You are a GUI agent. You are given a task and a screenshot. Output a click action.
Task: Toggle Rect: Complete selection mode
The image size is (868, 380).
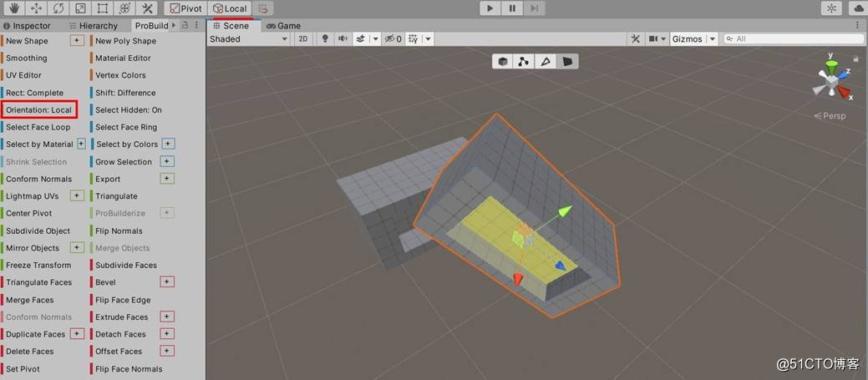click(34, 93)
